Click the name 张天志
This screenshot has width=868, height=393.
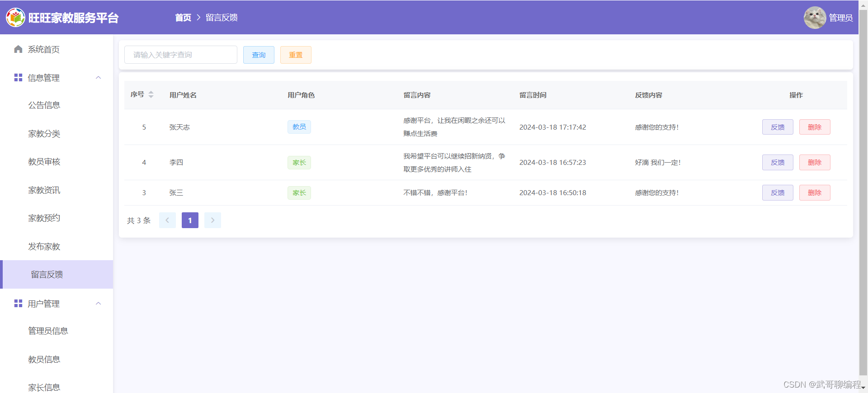179,127
